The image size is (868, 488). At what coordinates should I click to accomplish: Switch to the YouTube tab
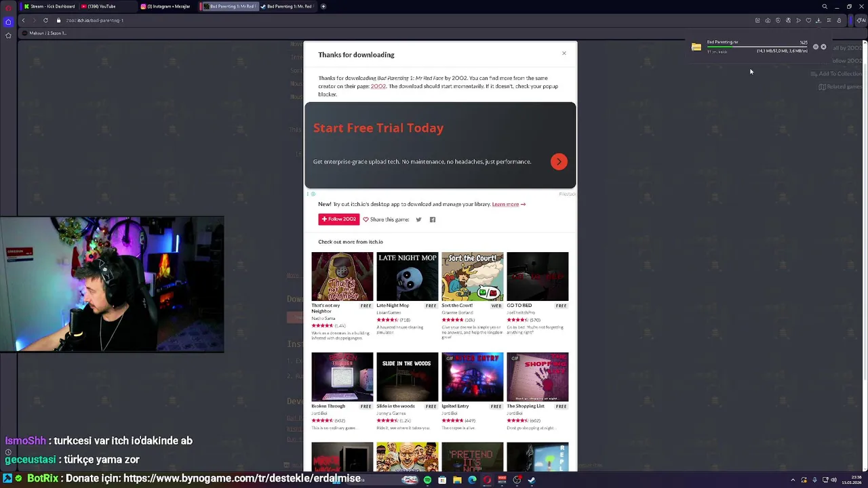(x=107, y=6)
